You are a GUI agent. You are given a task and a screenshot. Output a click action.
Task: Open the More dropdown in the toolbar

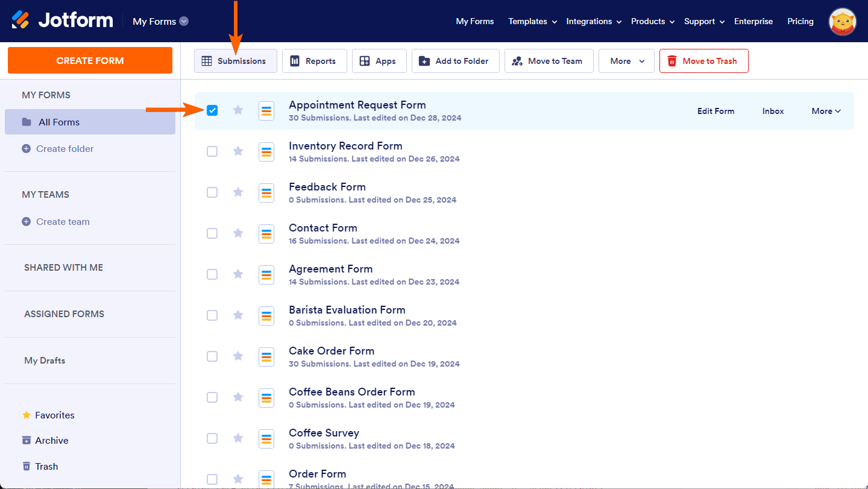point(626,61)
